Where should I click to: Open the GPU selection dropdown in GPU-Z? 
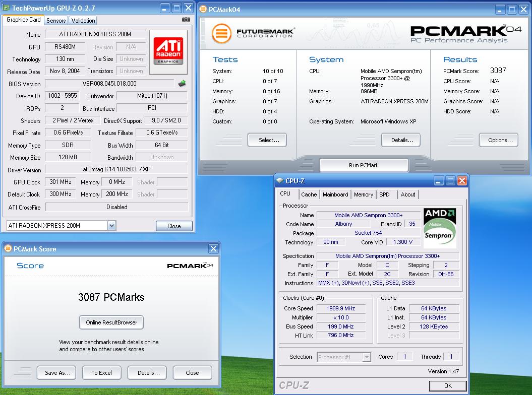(x=111, y=226)
